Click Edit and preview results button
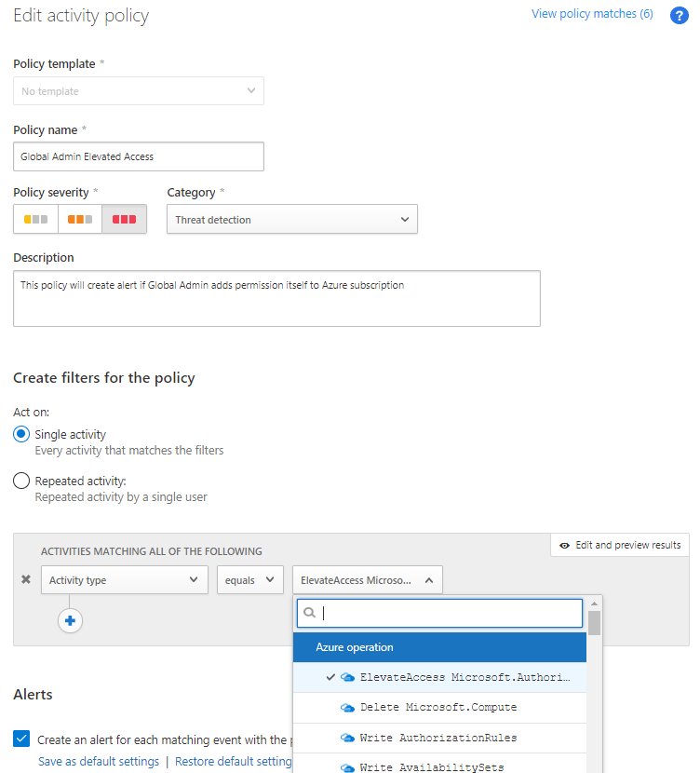The width and height of the screenshot is (700, 773). (x=619, y=545)
